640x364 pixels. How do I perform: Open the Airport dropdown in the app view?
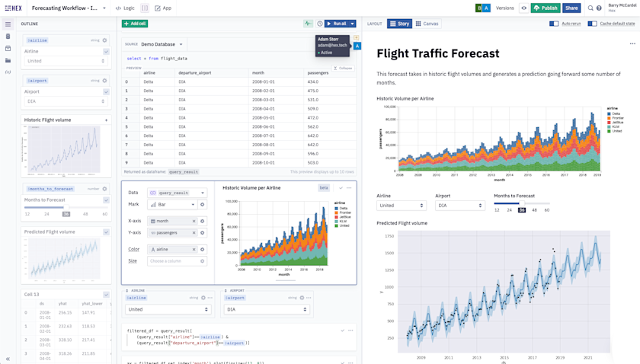(x=459, y=206)
